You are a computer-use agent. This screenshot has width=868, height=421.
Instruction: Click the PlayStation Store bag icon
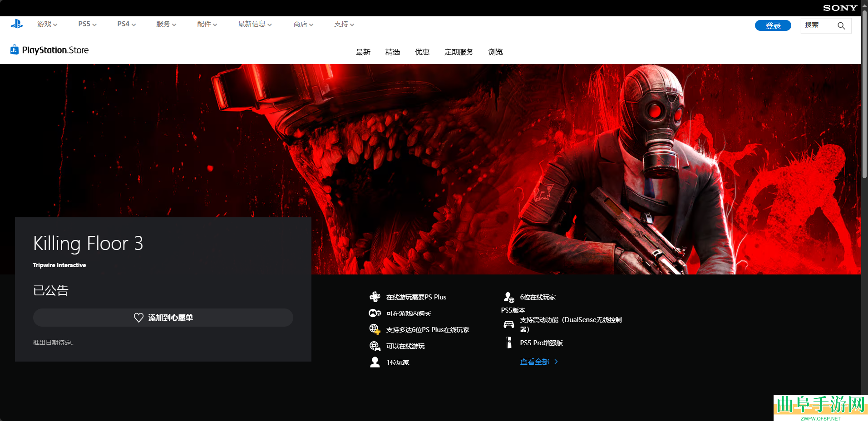click(x=15, y=49)
